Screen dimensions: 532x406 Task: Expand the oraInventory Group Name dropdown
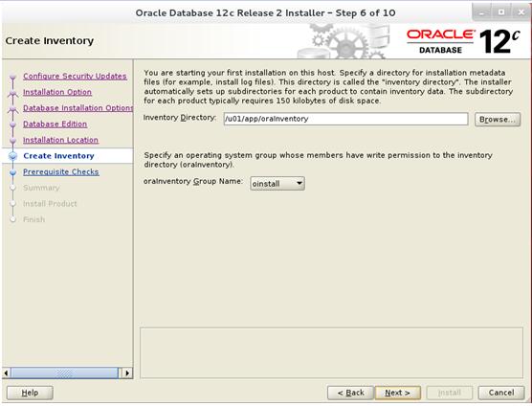tap(277, 183)
